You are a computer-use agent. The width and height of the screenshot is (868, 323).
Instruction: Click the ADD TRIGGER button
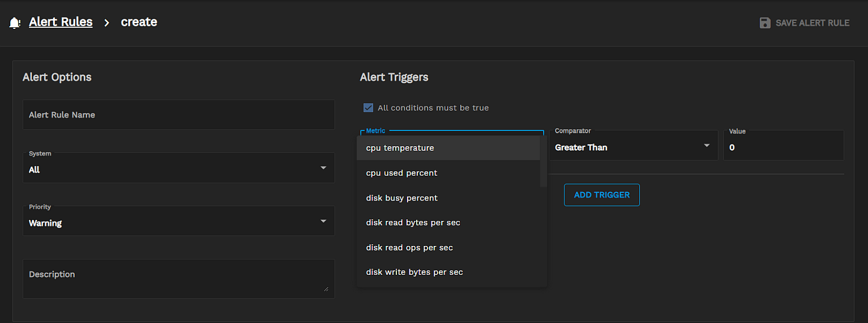pyautogui.click(x=601, y=195)
